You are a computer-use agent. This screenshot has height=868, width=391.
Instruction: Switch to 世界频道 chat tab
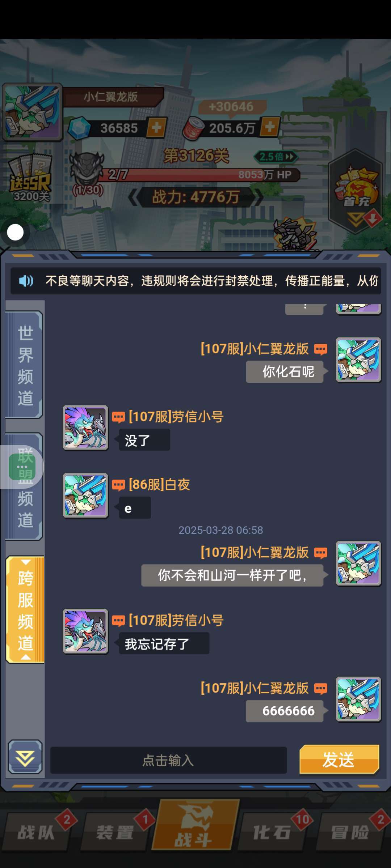coord(25,365)
